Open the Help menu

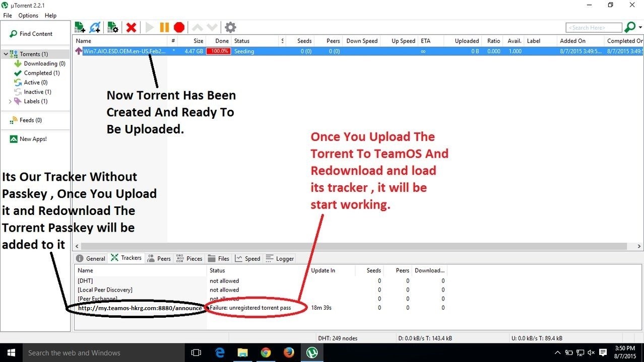50,16
